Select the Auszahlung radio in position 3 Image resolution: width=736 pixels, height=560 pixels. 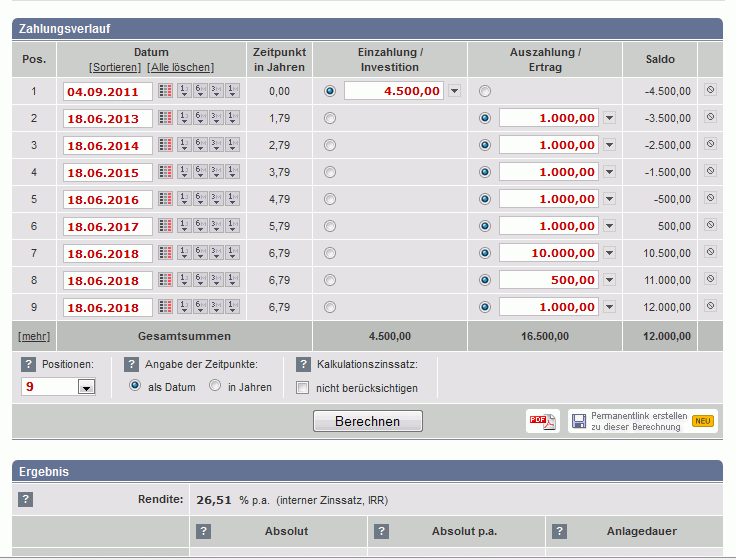485,145
